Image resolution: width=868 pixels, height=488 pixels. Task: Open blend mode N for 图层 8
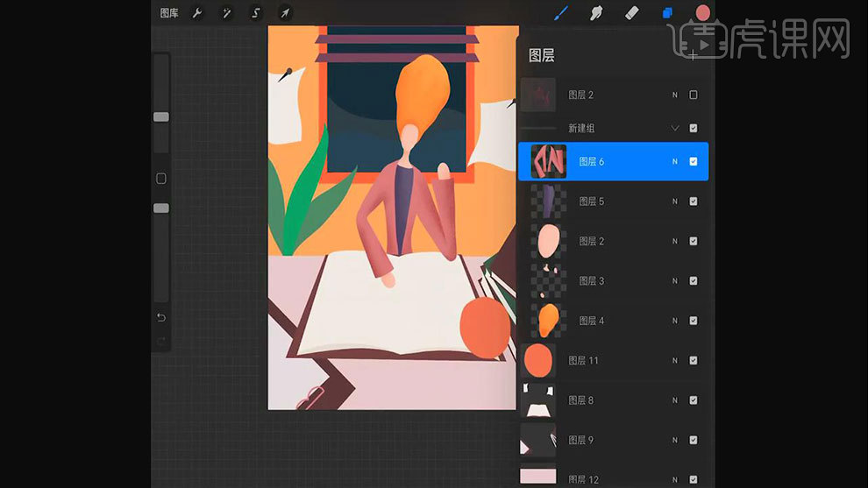(675, 400)
